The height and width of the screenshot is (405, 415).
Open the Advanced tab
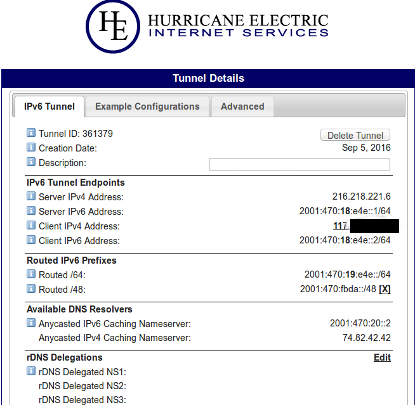click(242, 107)
